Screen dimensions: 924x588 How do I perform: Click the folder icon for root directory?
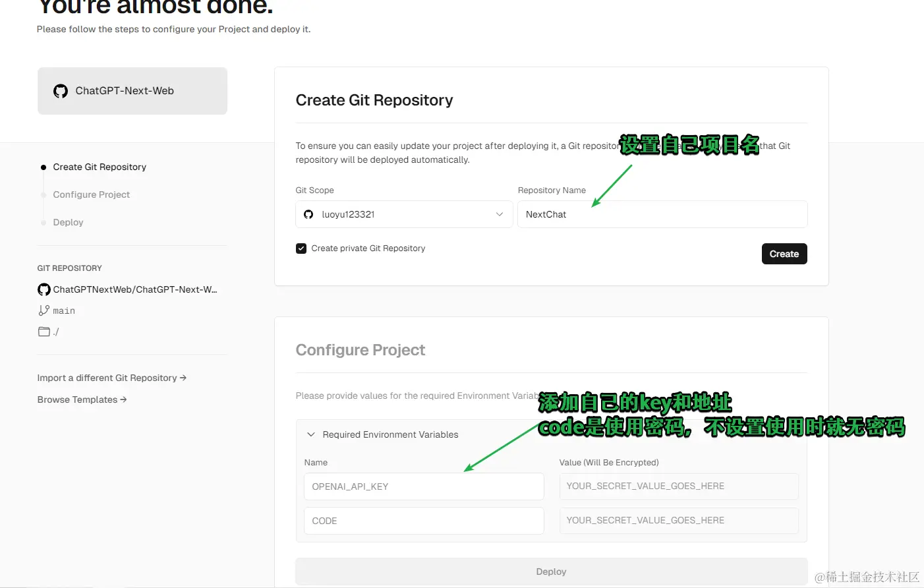[x=44, y=332]
